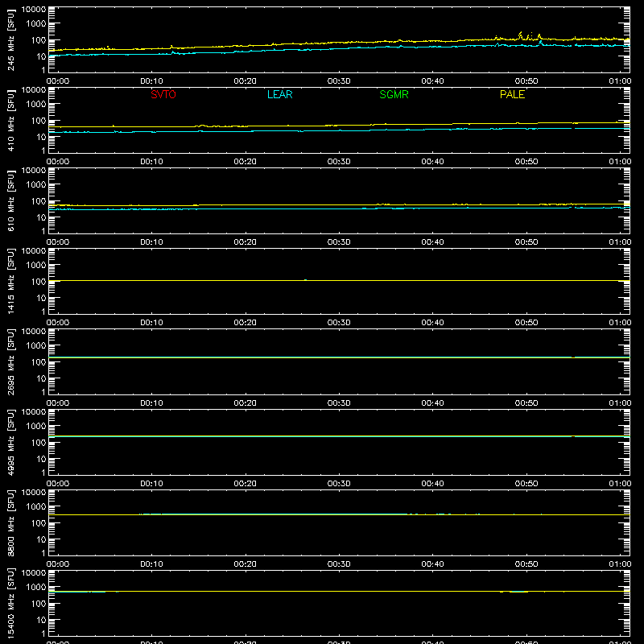Select the 2695 MHz [SFU] axis title
Image resolution: width=644 pixels, height=644 pixels.
(x=10, y=362)
